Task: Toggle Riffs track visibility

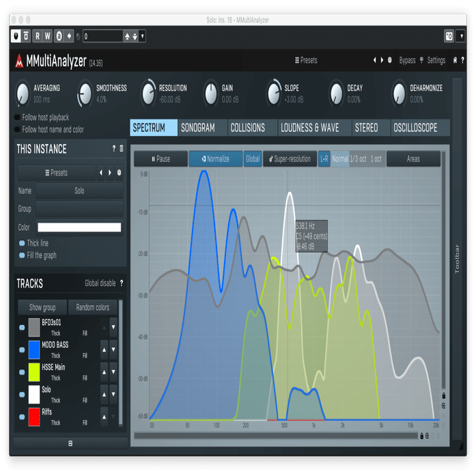Action: click(x=22, y=417)
